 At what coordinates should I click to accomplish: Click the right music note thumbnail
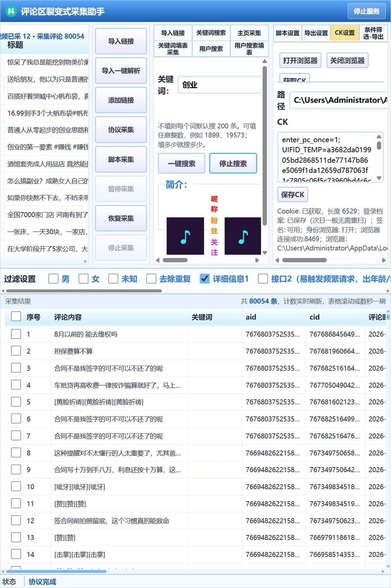click(x=243, y=236)
